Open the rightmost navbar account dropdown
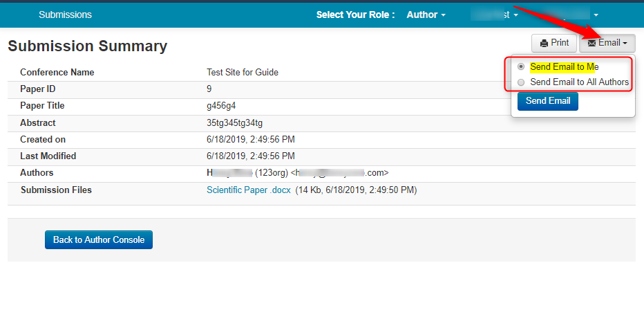The height and width of the screenshot is (310, 644). coord(596,15)
